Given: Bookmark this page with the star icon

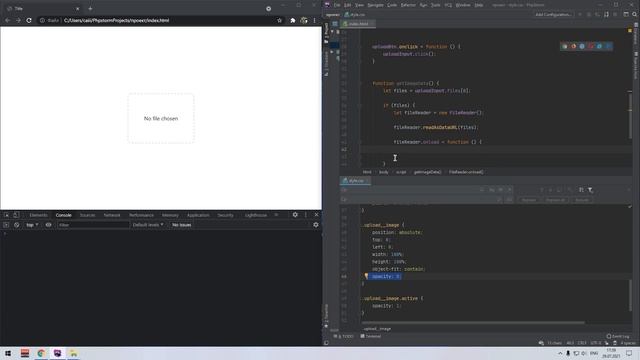Looking at the screenshot, I should tap(280, 20).
